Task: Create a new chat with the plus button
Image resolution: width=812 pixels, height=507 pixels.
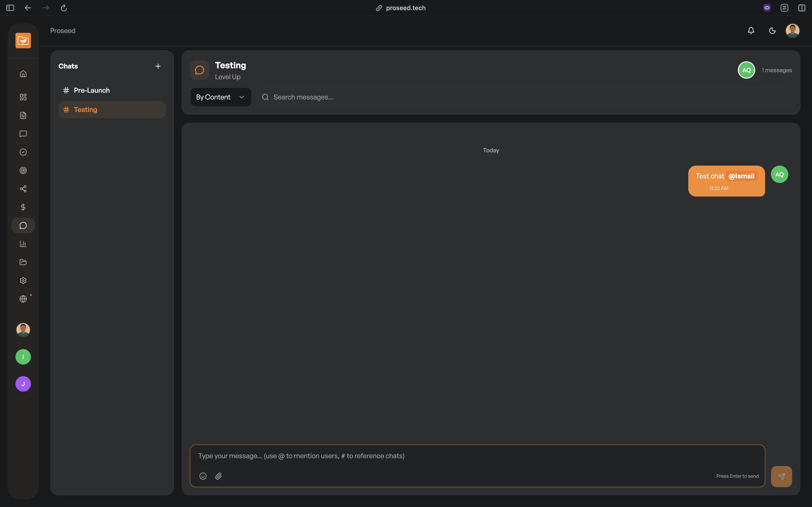Action: (158, 66)
